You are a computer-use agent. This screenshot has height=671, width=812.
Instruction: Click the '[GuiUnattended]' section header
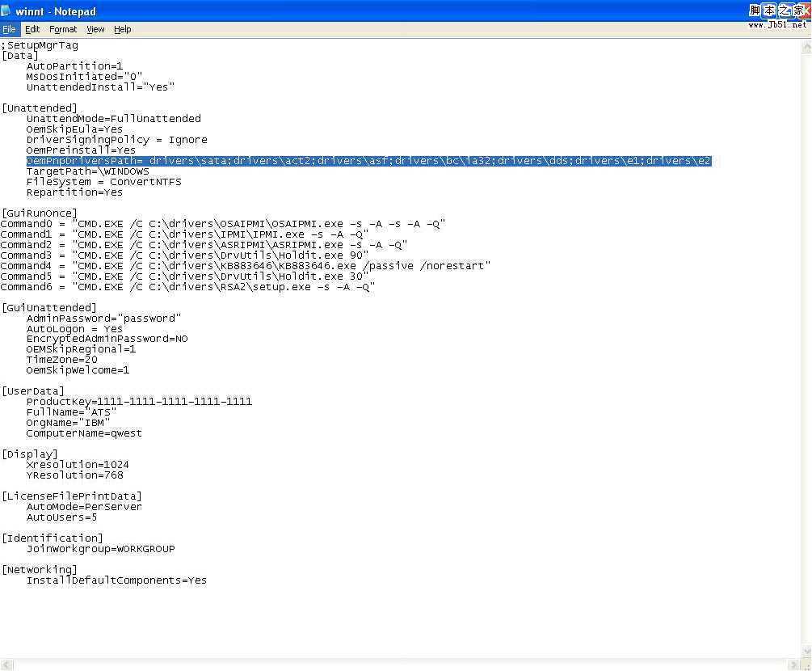49,308
